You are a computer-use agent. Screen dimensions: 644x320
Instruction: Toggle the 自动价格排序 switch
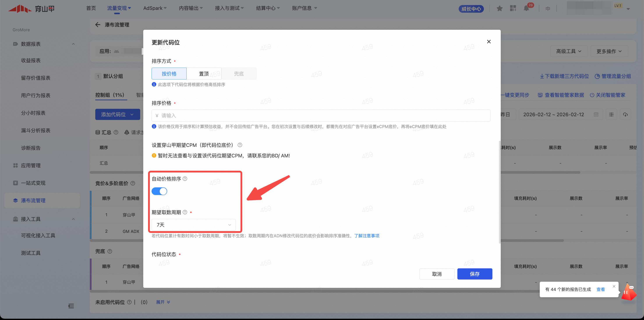(159, 191)
